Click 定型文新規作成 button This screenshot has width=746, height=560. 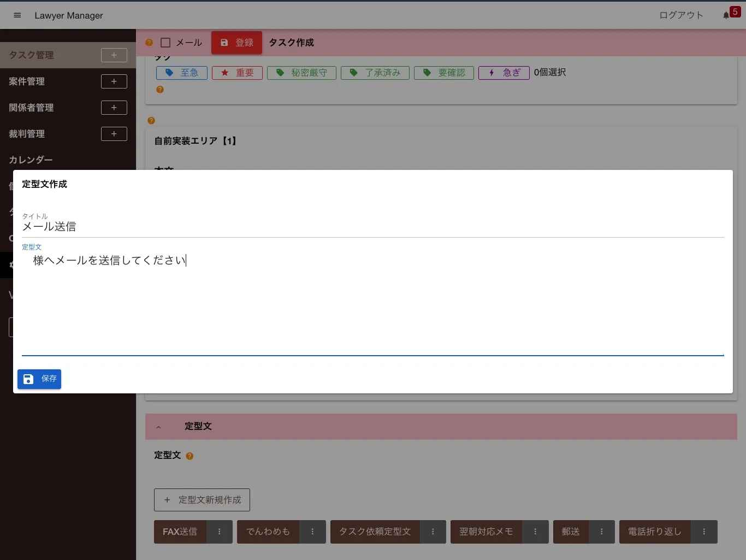(202, 500)
